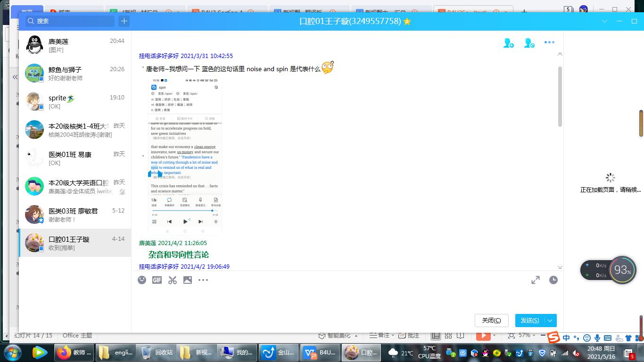The width and height of the screenshot is (644, 362).
Task: Click the 唐美莲 penguin avatar
Action: pos(34,45)
